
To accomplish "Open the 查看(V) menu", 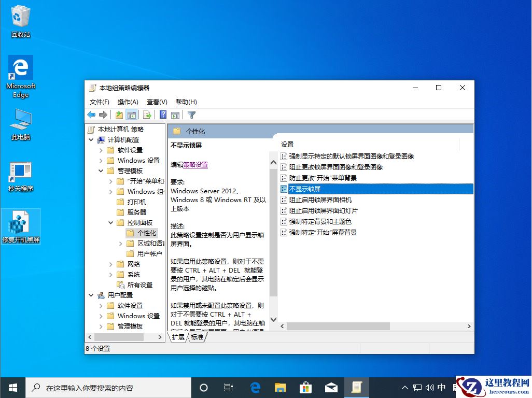I will 157,102.
